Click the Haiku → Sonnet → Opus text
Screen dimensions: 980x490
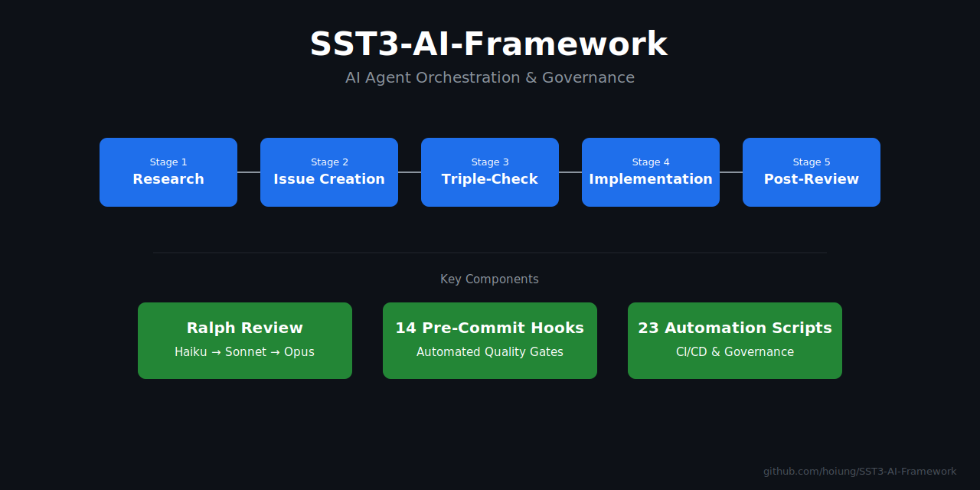pyautogui.click(x=245, y=352)
